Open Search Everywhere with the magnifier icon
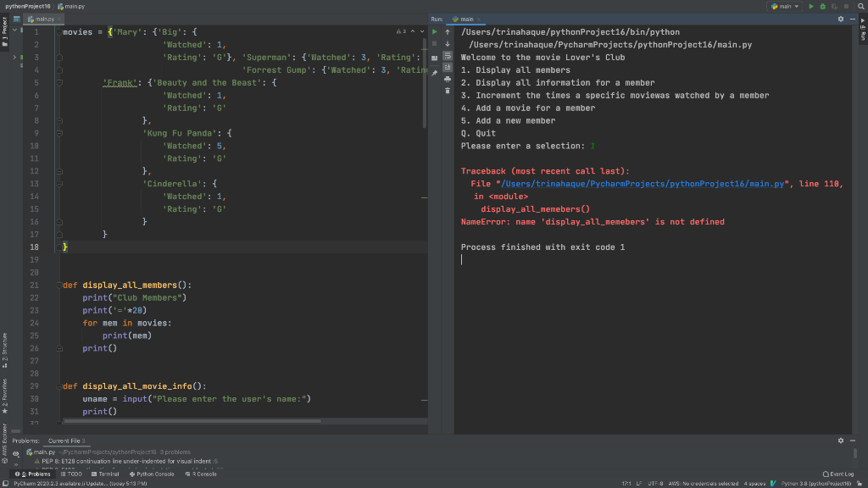868x488 pixels. [860, 7]
